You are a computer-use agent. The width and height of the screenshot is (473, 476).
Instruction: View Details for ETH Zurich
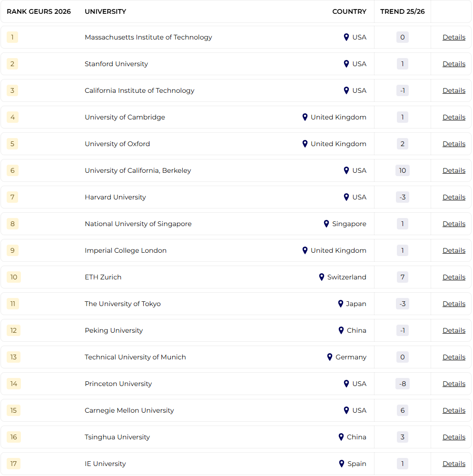click(453, 277)
